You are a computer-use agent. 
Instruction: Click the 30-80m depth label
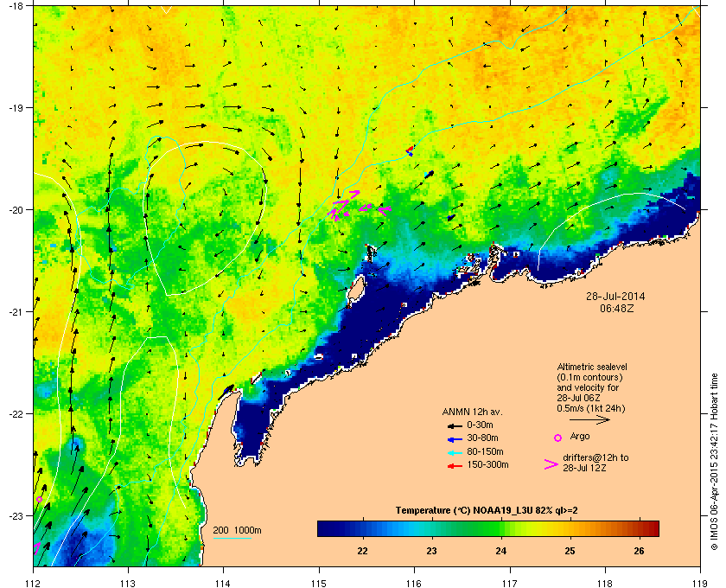tap(482, 438)
